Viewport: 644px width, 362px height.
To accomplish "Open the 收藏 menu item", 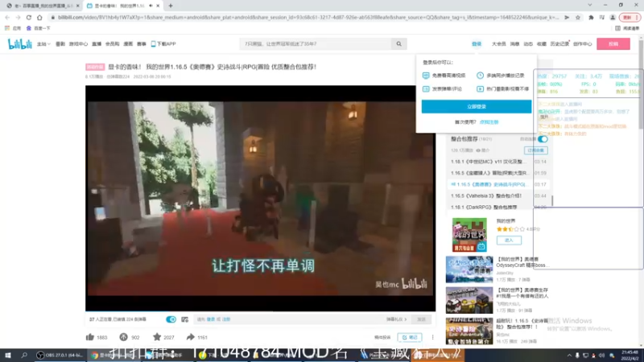I will point(541,44).
